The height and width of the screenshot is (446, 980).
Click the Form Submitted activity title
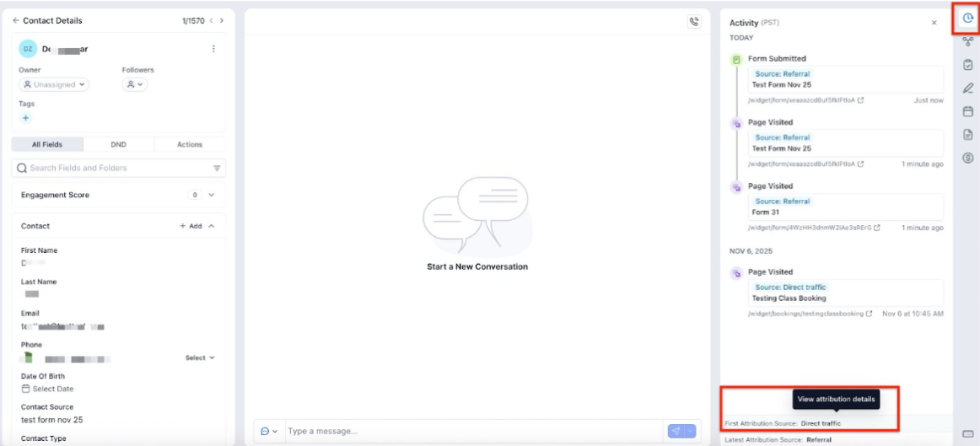tap(777, 59)
